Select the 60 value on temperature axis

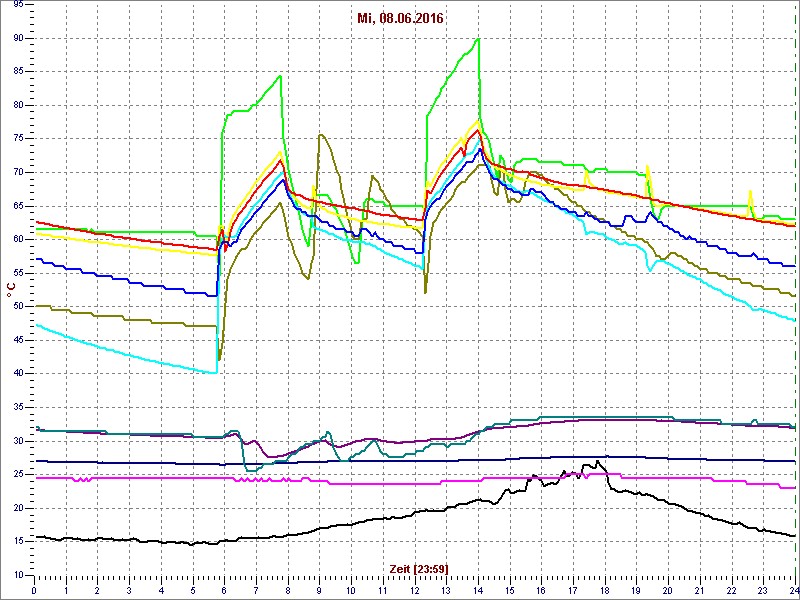tap(16, 240)
